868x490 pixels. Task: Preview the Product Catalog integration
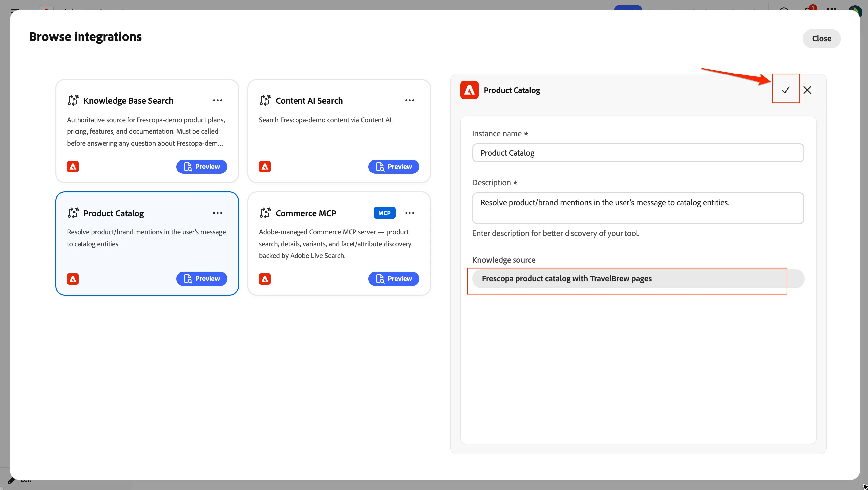201,279
